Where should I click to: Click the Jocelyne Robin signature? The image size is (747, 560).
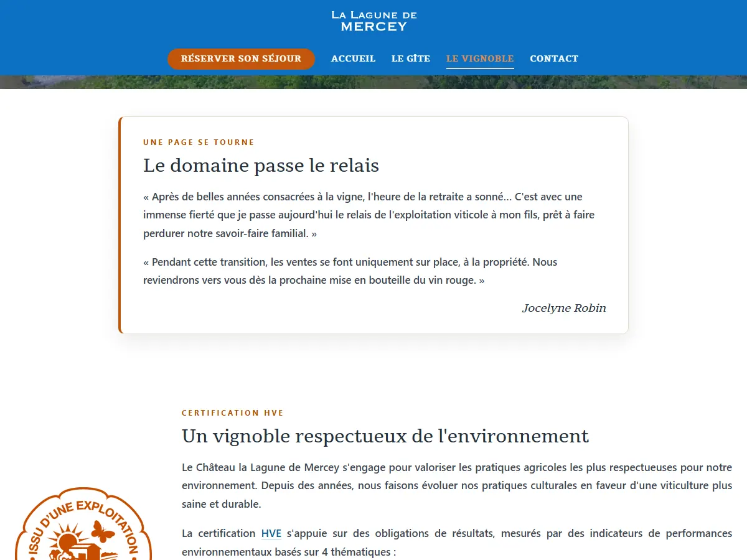tap(564, 308)
